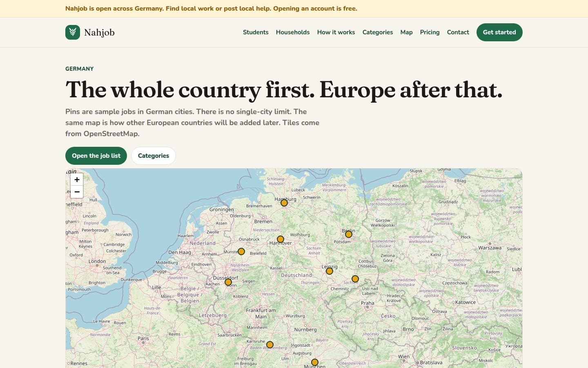
Task: Click the GERMANY label above the headline
Action: 80,69
